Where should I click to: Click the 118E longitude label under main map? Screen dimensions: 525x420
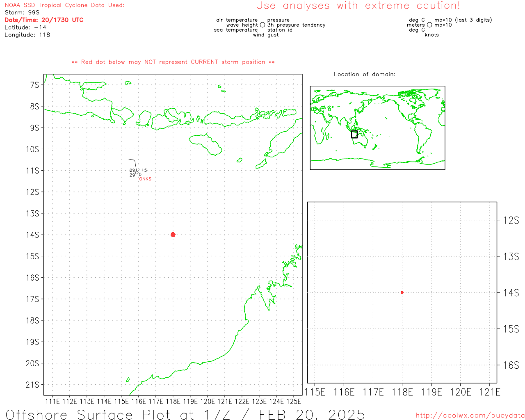(x=173, y=401)
